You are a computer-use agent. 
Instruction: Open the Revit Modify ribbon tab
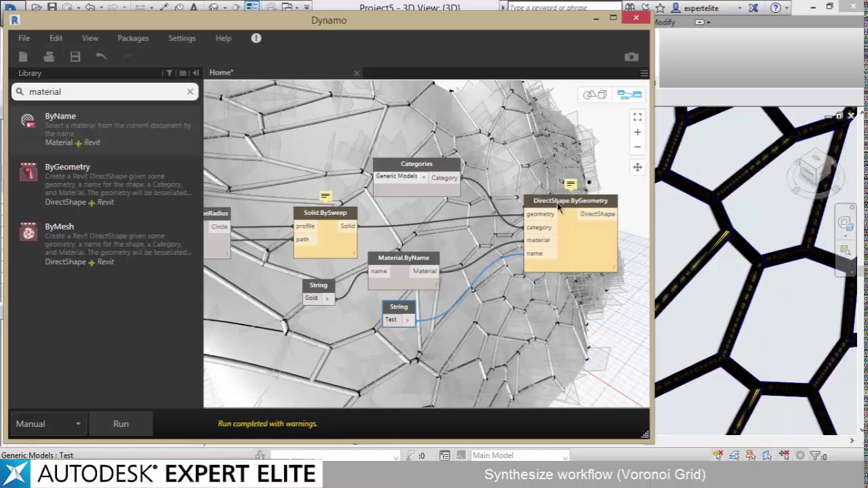[x=665, y=22]
